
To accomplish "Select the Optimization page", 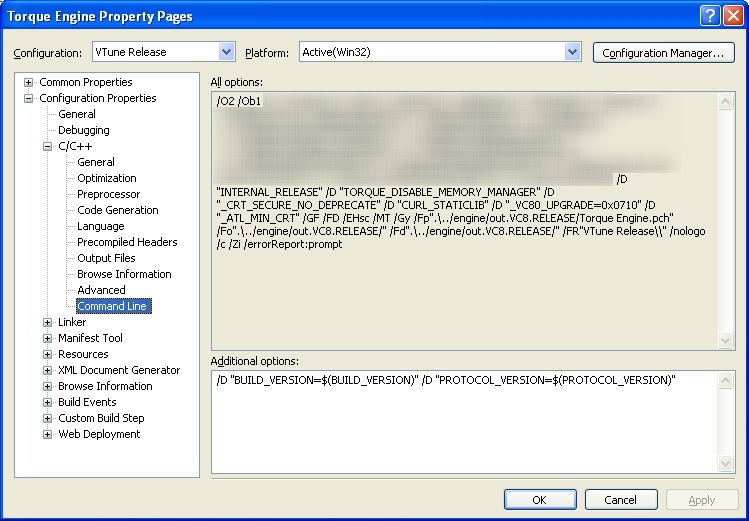I will click(x=107, y=178).
